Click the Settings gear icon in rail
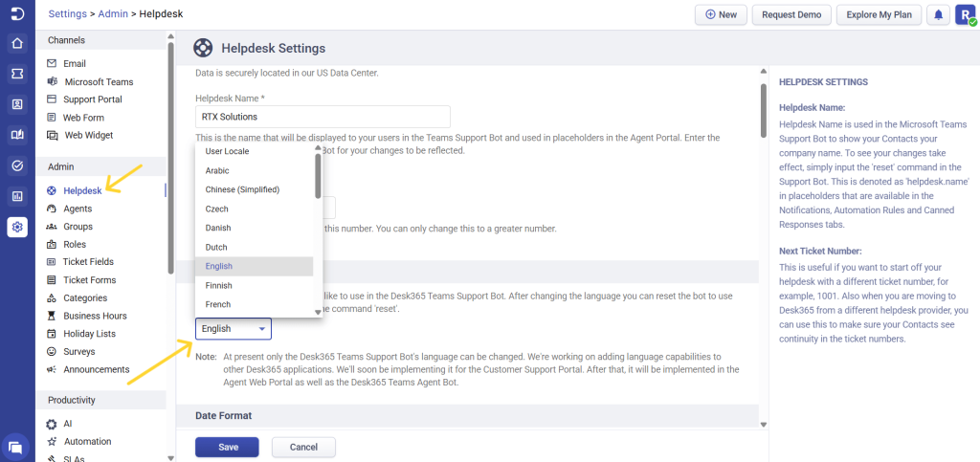The height and width of the screenshot is (462, 980). point(17,227)
